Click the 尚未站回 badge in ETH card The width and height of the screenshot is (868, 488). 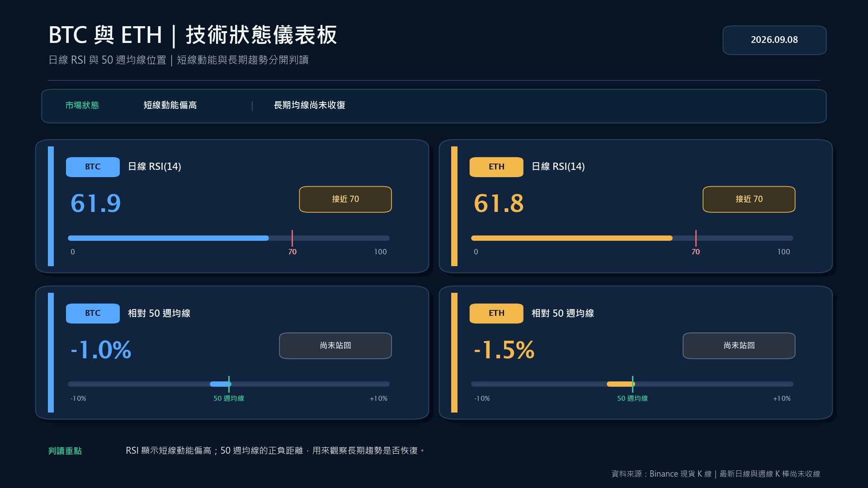click(739, 346)
